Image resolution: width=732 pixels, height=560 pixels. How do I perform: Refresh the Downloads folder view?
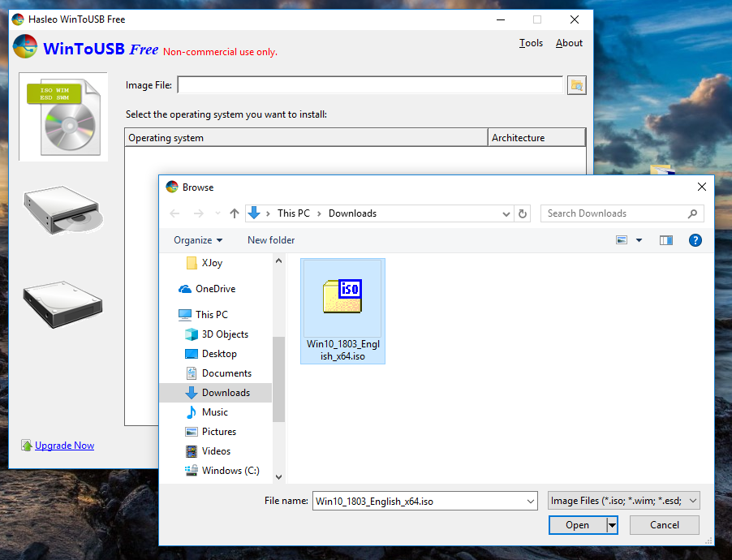(523, 213)
